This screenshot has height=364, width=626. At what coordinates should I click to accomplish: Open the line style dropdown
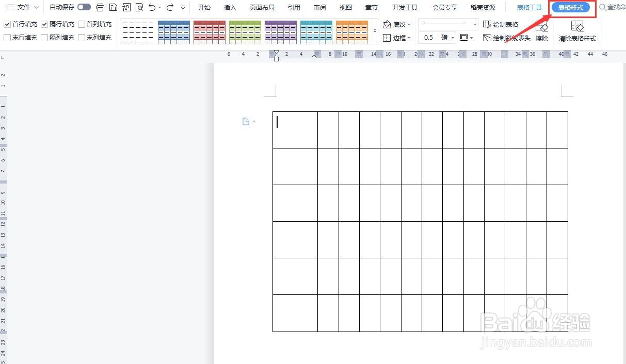[475, 24]
